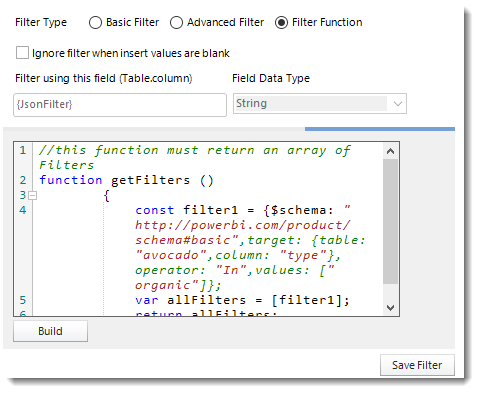This screenshot has height=393, width=479.
Task: Click the 'var allFilters = [filter1];' line
Action: coord(242,300)
